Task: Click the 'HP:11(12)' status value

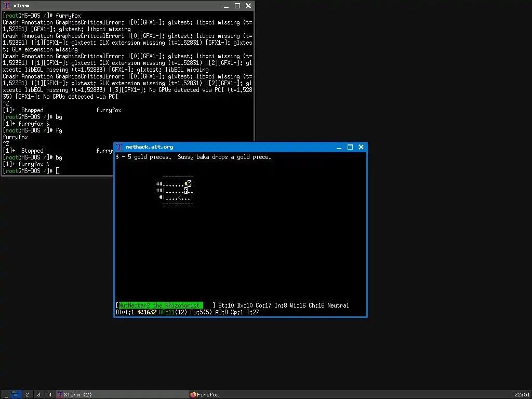Action: (x=173, y=312)
